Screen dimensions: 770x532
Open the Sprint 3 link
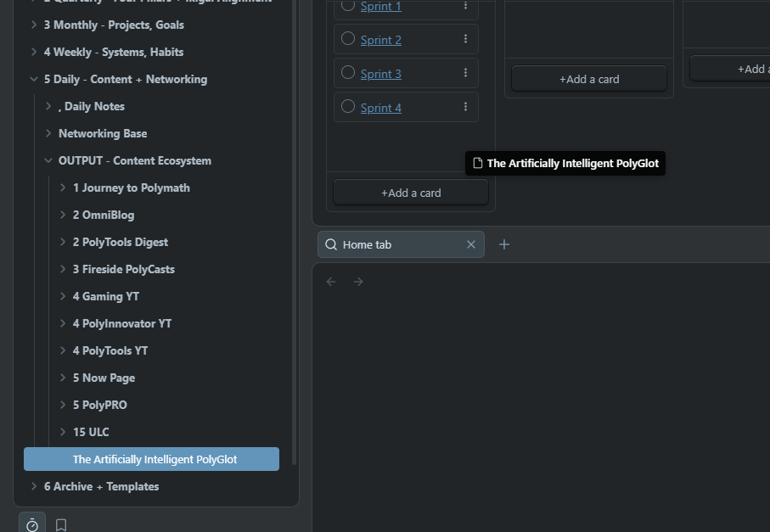click(380, 74)
